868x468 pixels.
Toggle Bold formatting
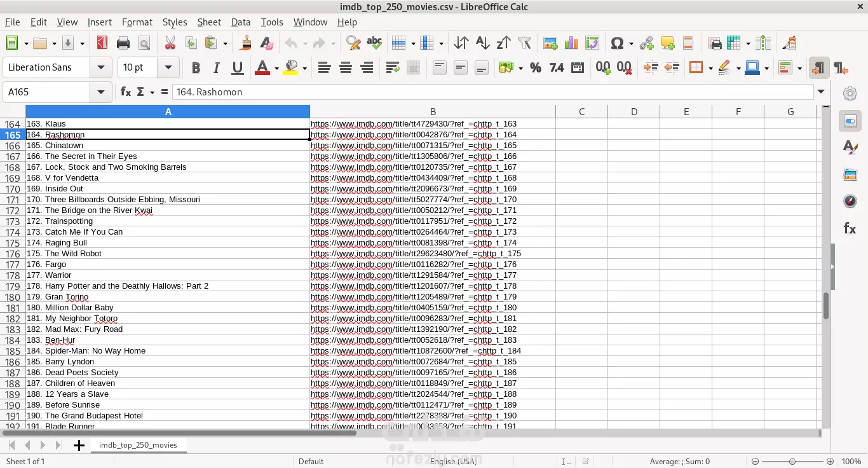[196, 67]
